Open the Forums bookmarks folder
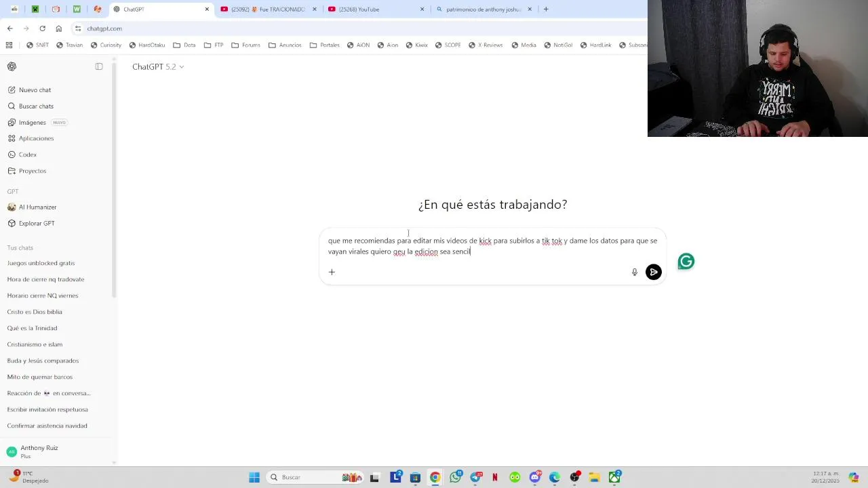Image resolution: width=868 pixels, height=488 pixels. pyautogui.click(x=245, y=45)
